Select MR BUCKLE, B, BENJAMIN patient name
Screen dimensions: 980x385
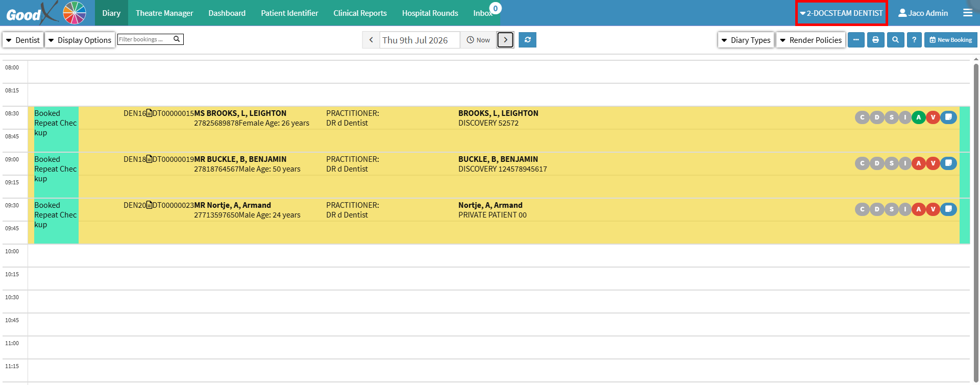coord(240,159)
